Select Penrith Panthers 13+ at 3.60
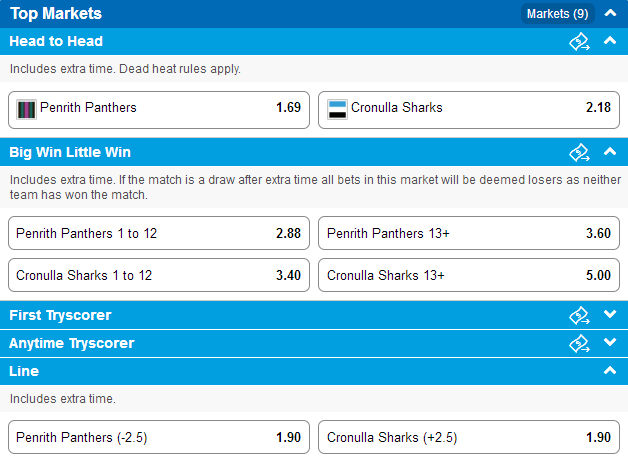628x459 pixels. tap(469, 233)
